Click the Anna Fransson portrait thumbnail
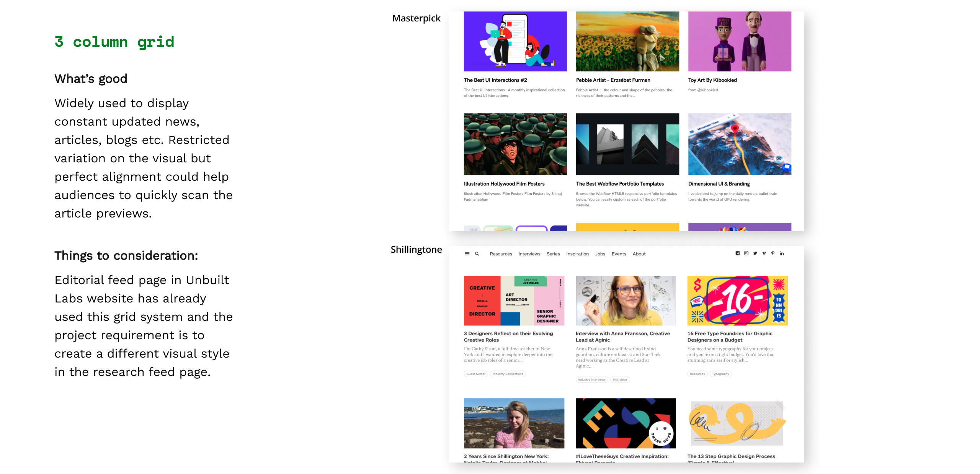The width and height of the screenshot is (980, 474). (x=626, y=301)
